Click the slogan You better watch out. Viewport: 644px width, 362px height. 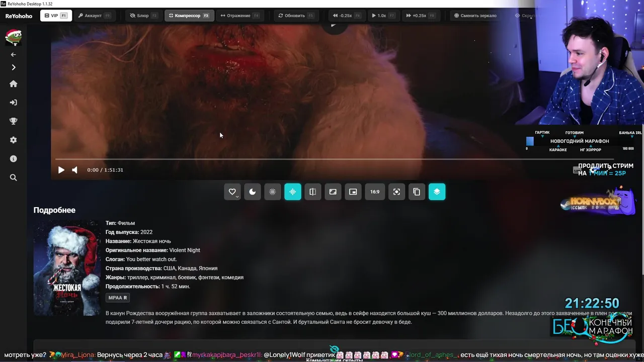pos(151,259)
